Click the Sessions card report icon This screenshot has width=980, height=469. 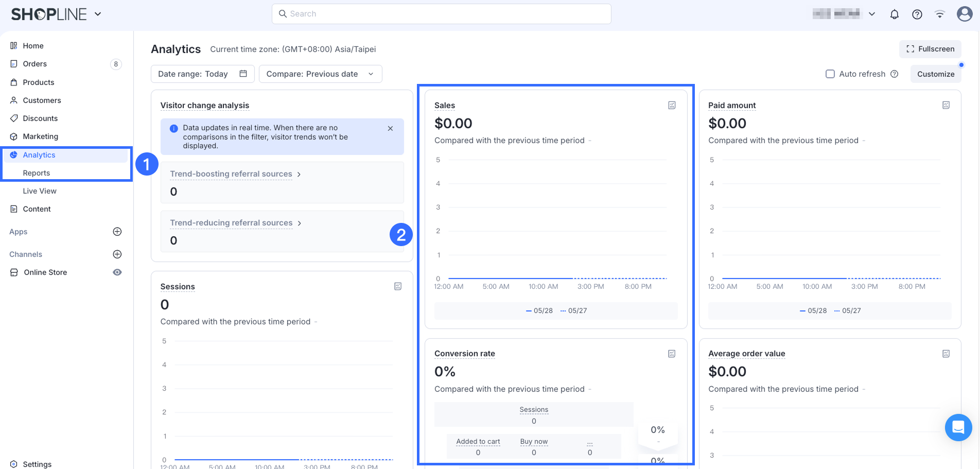(x=398, y=287)
